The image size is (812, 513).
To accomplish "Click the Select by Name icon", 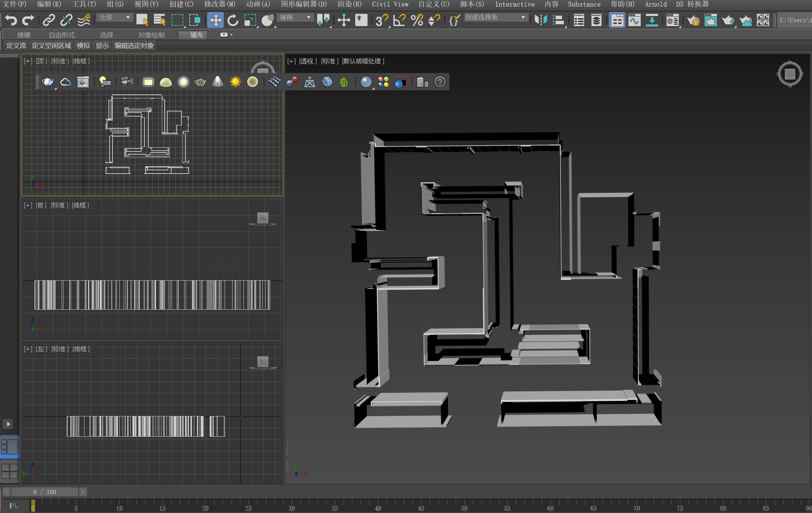I will pos(159,20).
